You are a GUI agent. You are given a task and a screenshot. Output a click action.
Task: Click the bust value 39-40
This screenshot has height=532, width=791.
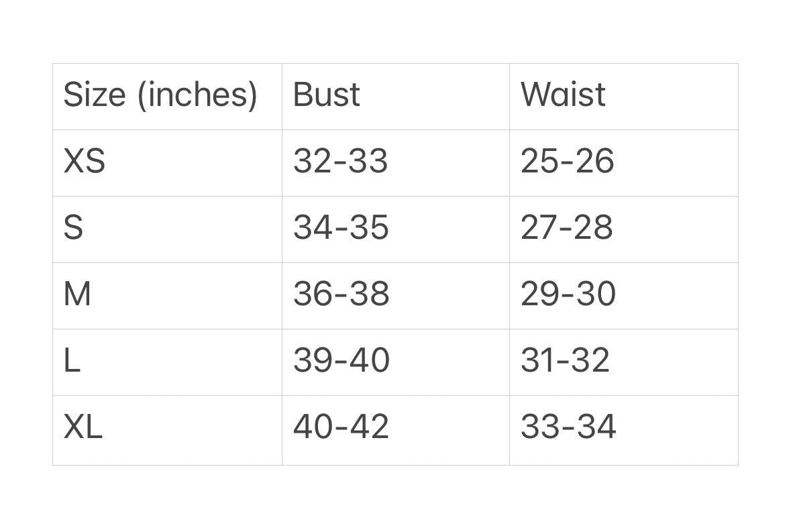coord(341,361)
